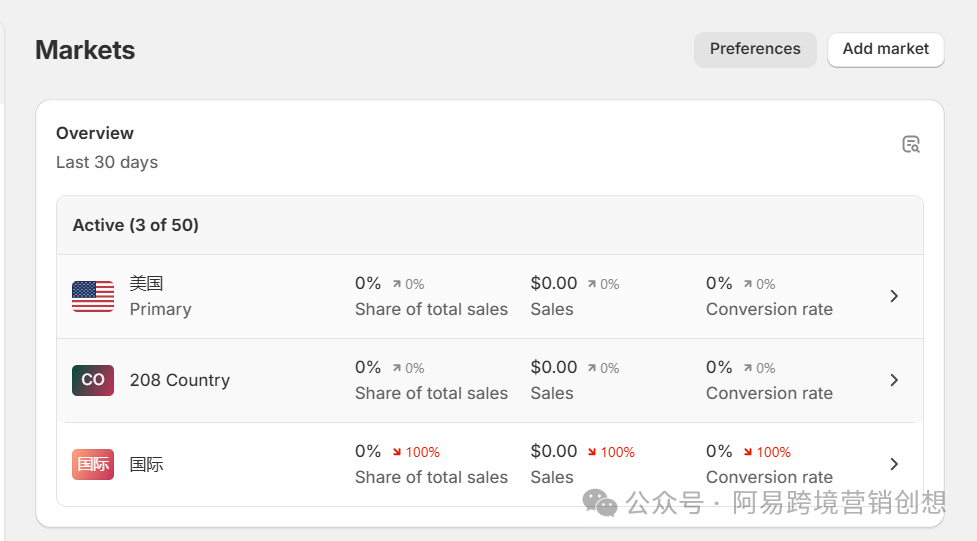Click the United States flag icon

tap(93, 296)
